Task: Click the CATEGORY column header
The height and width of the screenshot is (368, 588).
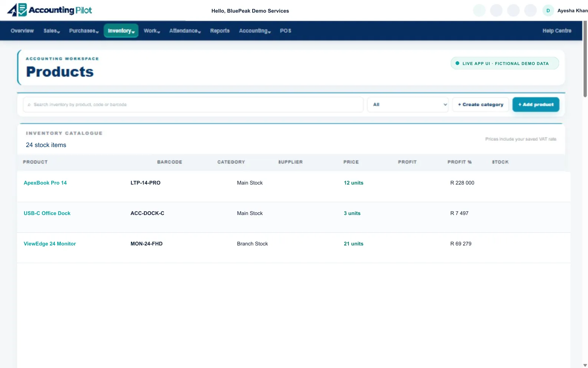Action: 231,162
